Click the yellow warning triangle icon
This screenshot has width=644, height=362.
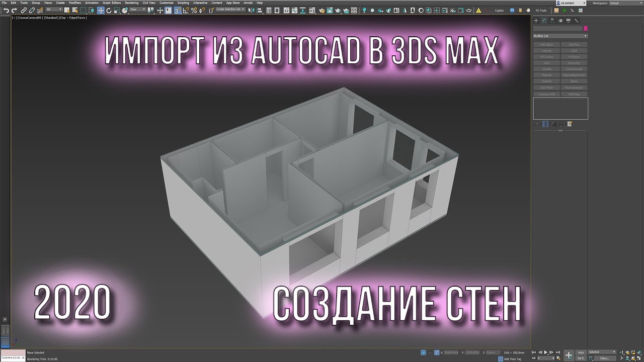click(x=478, y=10)
